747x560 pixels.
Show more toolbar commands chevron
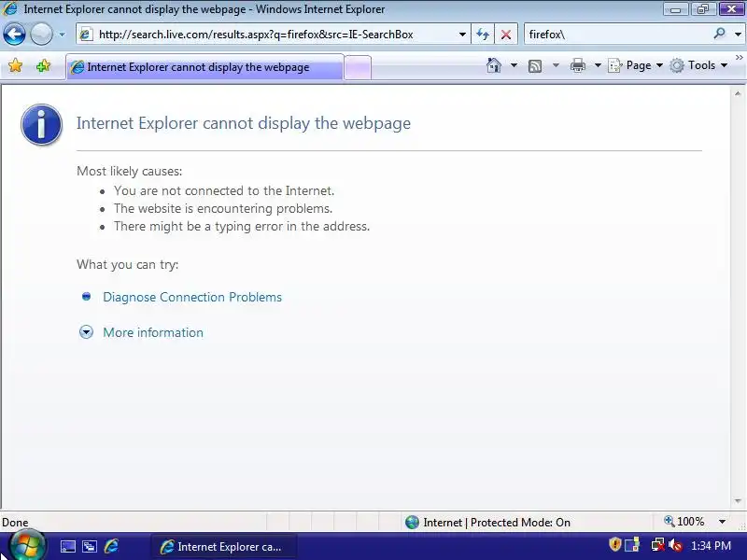click(739, 58)
